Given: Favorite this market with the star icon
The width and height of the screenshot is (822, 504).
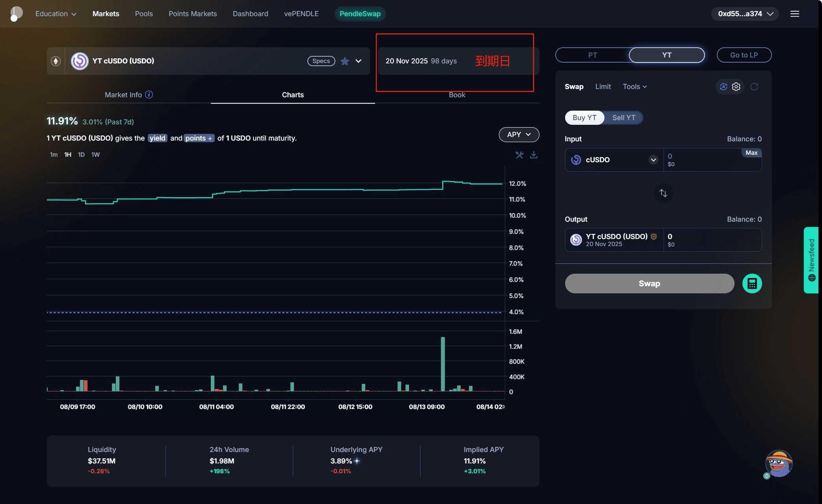Looking at the screenshot, I should coord(345,61).
